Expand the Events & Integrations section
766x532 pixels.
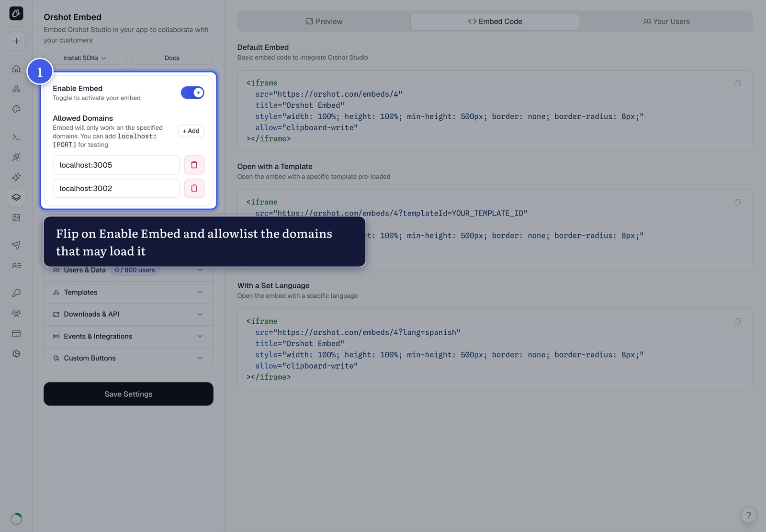click(128, 336)
